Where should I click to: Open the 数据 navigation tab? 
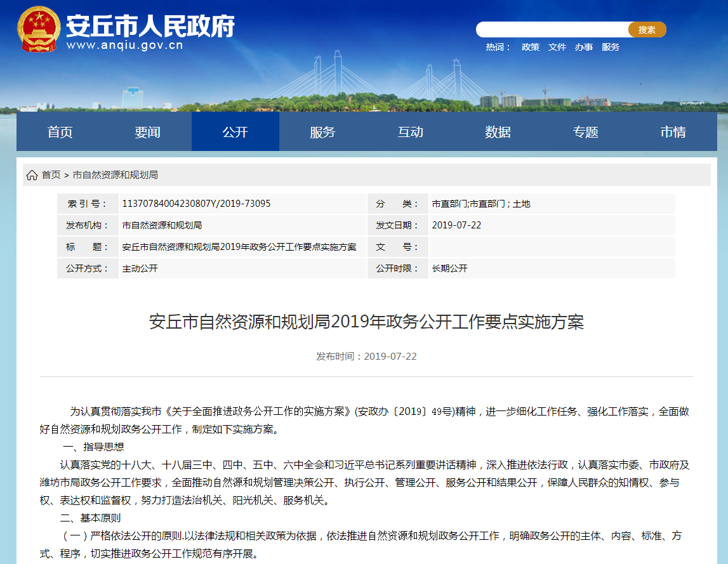(x=498, y=132)
